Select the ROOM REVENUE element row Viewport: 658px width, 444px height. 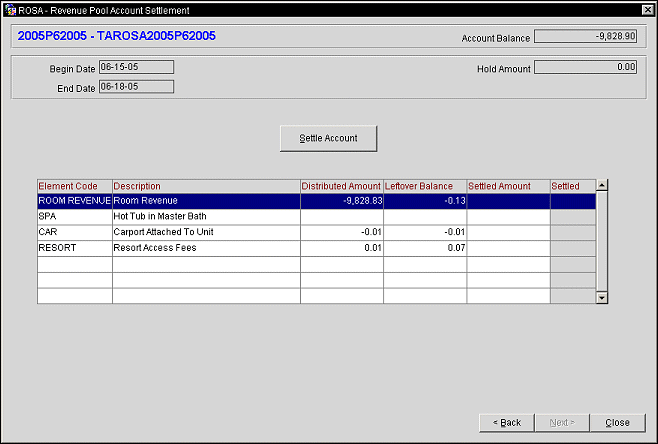(x=74, y=200)
